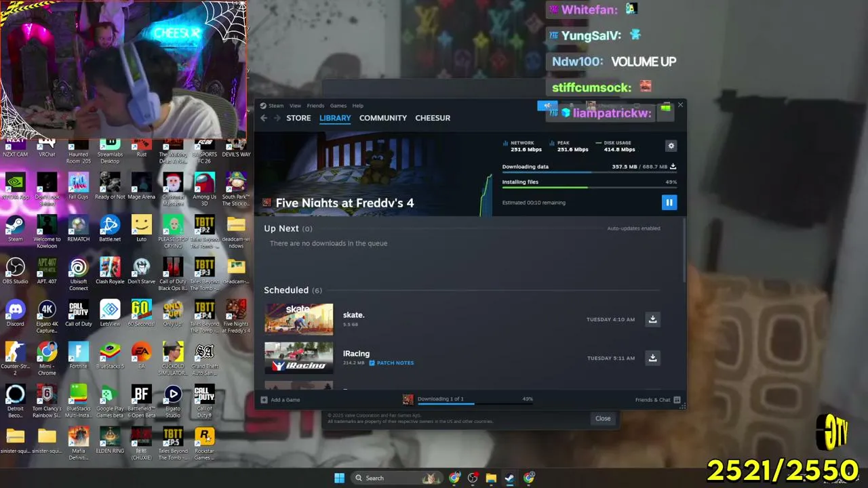Select the Google Play Games beta shortcut
868x488 pixels.
point(110,402)
